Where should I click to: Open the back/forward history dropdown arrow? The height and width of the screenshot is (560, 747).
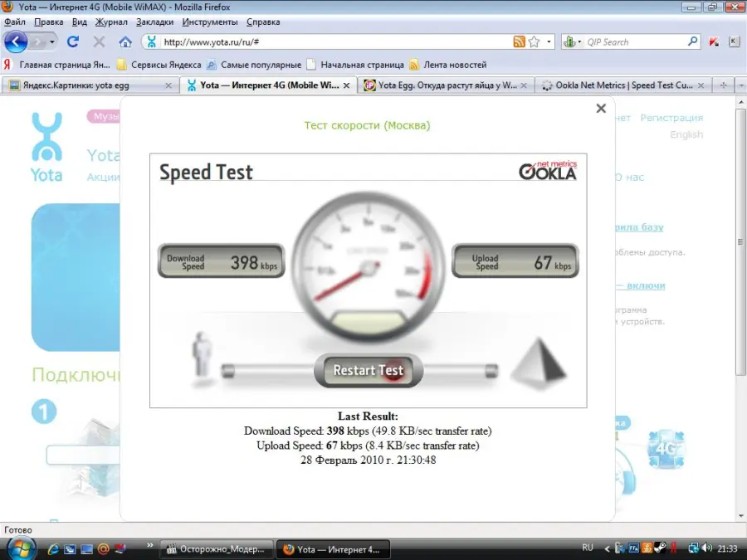[52, 42]
